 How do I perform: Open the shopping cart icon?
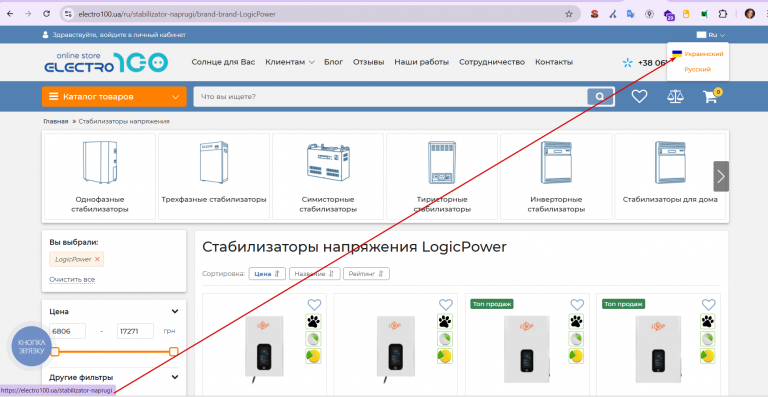711,96
